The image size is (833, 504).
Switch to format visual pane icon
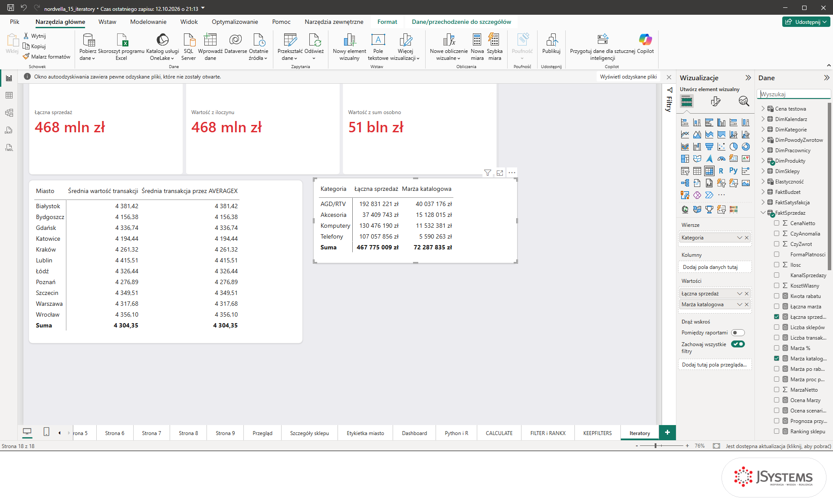tap(715, 101)
